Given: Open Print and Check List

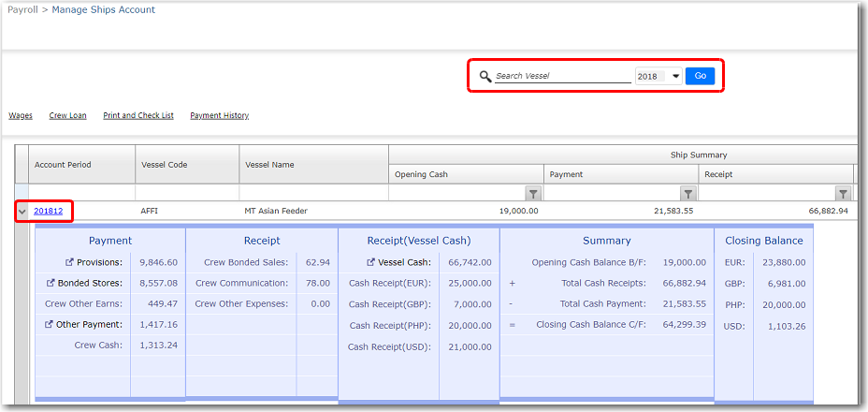Looking at the screenshot, I should pyautogui.click(x=138, y=116).
